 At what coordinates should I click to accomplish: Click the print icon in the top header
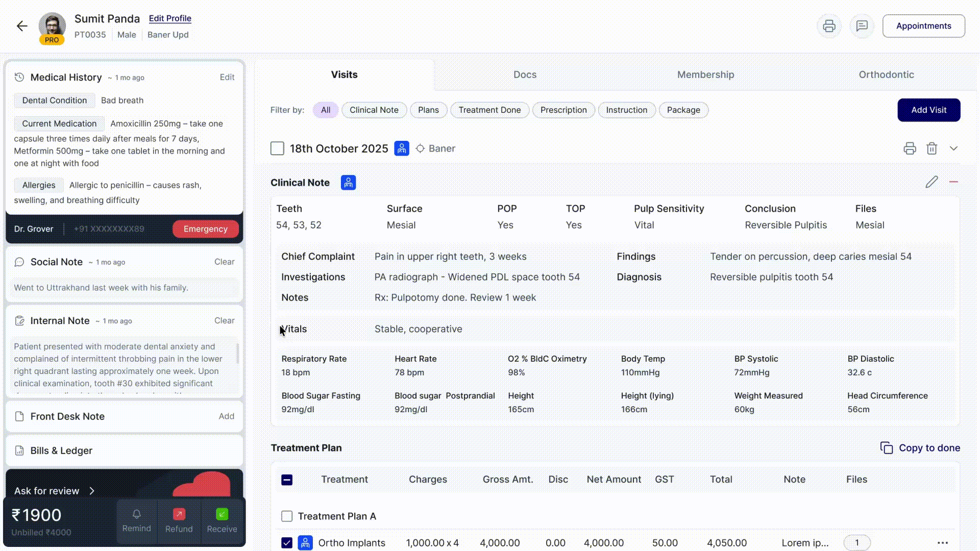pos(829,26)
